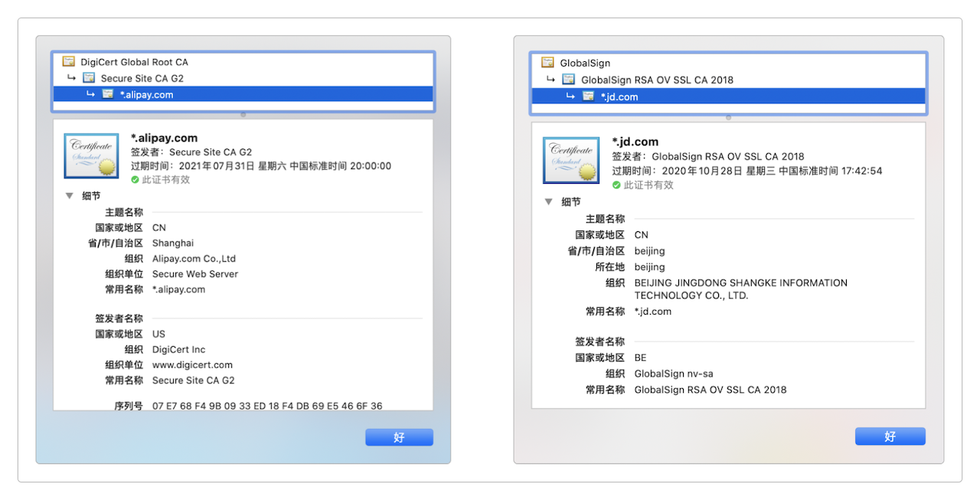Click issuer common name Secure Site CA G2 value
Image resolution: width=980 pixels, height=500 pixels.
click(x=194, y=381)
